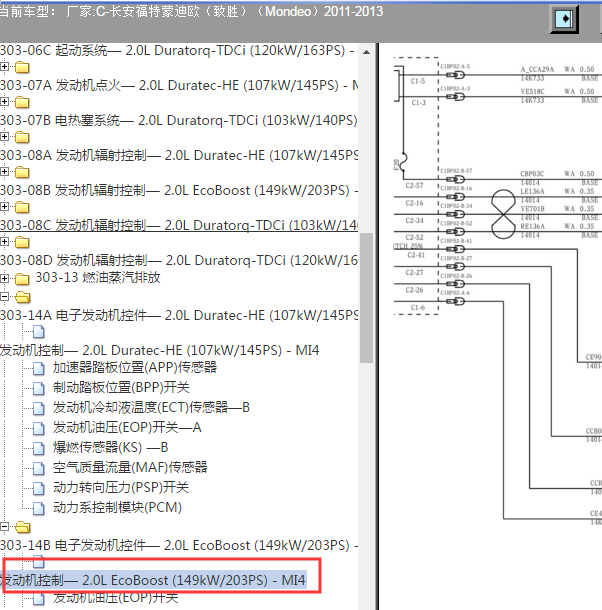The width and height of the screenshot is (602, 610).
Task: Select 303-08C 发动机辐射控制 Duratorq row
Action: point(179,225)
